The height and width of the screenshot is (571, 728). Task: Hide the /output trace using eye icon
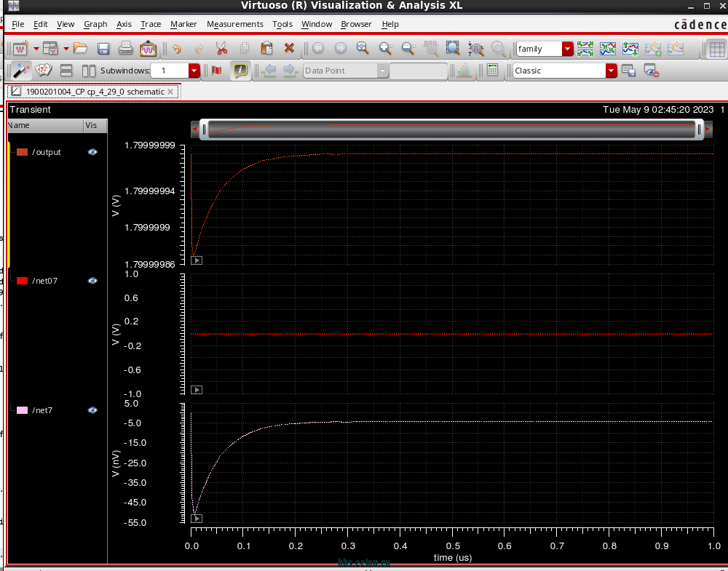pyautogui.click(x=92, y=152)
